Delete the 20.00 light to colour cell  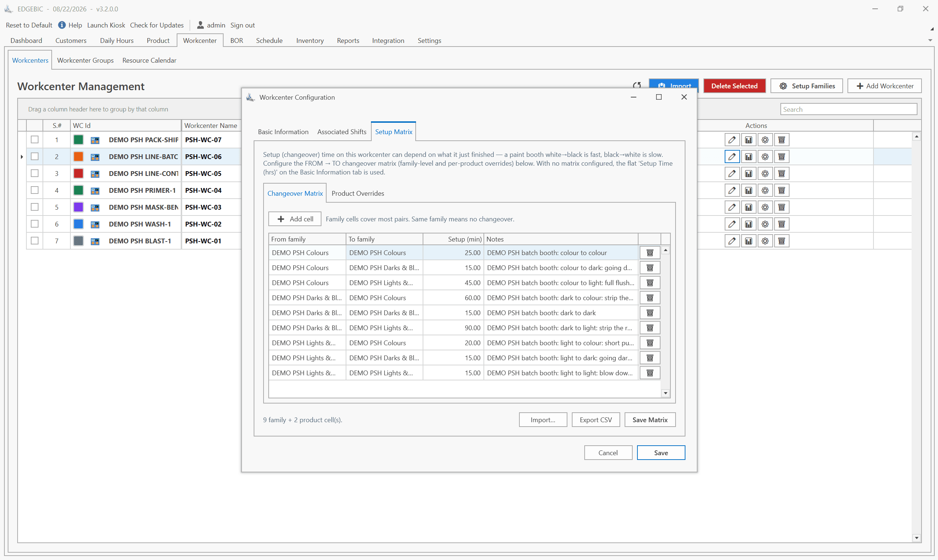[x=650, y=343]
